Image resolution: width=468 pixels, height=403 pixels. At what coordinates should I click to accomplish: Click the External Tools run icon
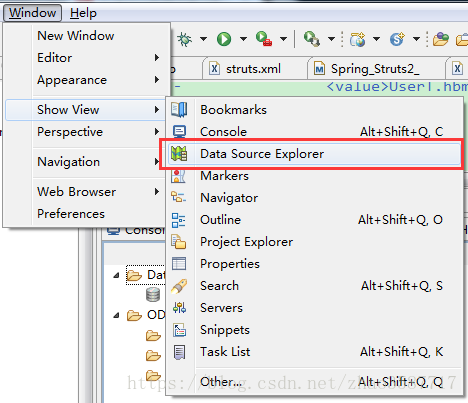312,39
